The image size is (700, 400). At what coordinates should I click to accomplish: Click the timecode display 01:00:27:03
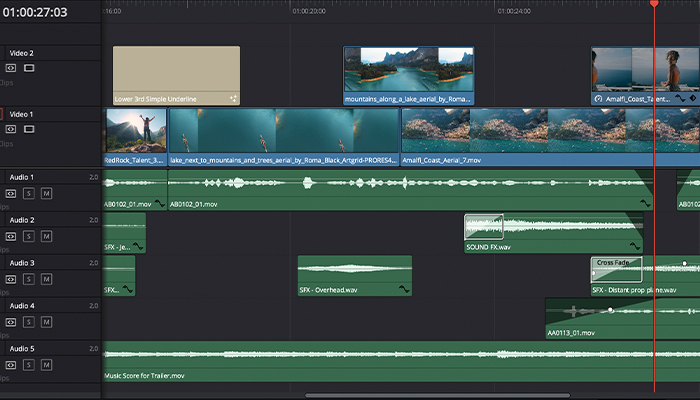35,12
